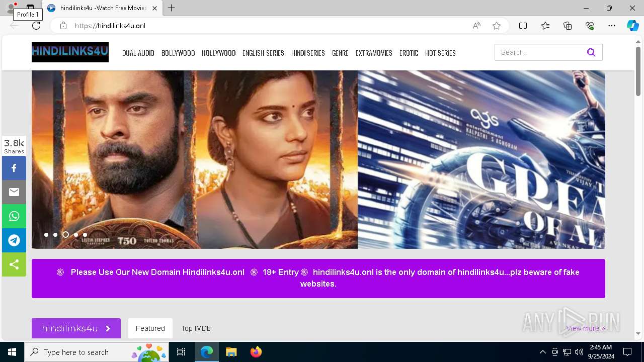Open the HOT SERIES menu item
This screenshot has height=362, width=644.
[440, 53]
